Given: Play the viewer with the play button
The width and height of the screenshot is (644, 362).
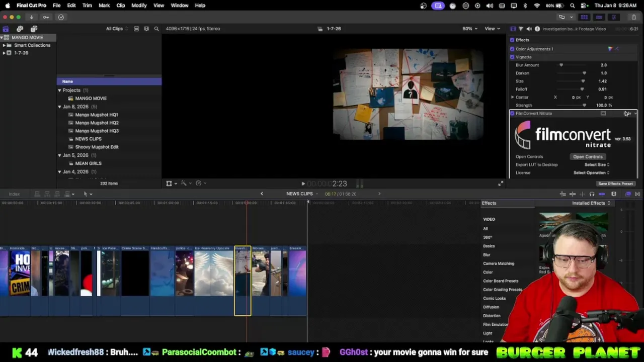Looking at the screenshot, I should coord(303,184).
